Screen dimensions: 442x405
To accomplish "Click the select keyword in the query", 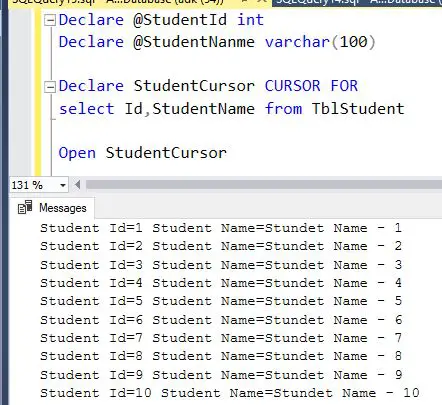I will click(x=86, y=109).
